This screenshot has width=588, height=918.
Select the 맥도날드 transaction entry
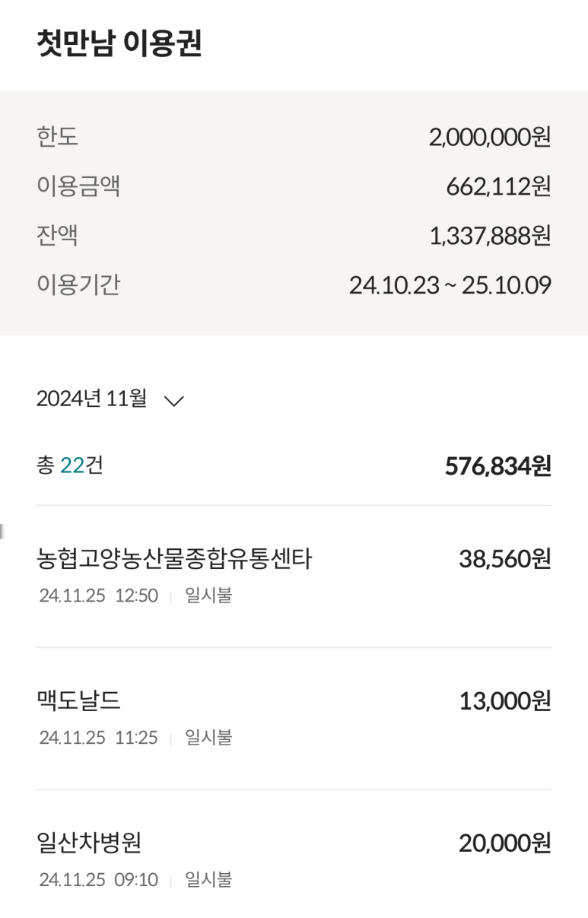point(78,700)
